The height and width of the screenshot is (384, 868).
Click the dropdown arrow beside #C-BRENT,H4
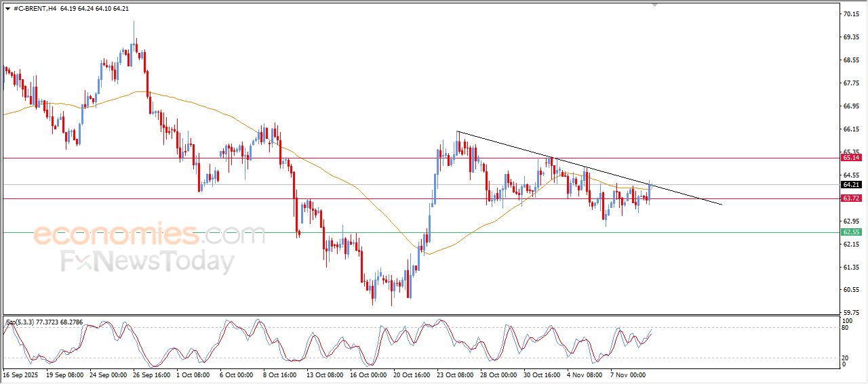tap(7, 9)
